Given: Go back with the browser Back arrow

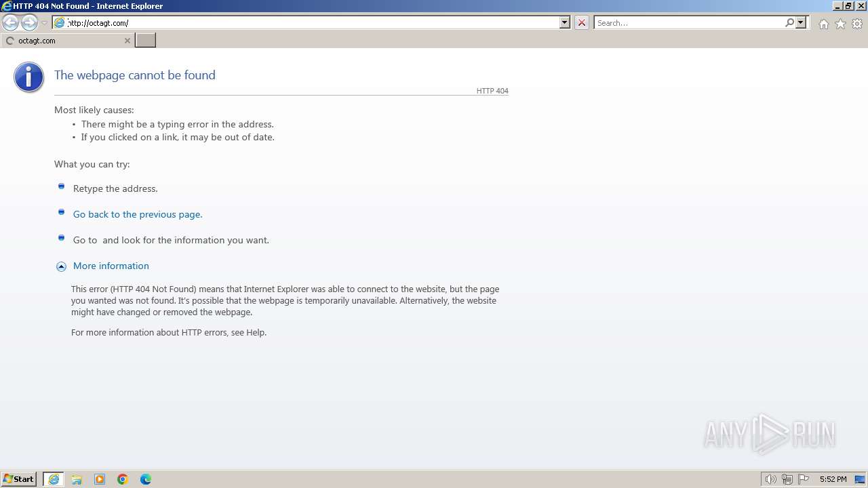Looking at the screenshot, I should pyautogui.click(x=10, y=23).
